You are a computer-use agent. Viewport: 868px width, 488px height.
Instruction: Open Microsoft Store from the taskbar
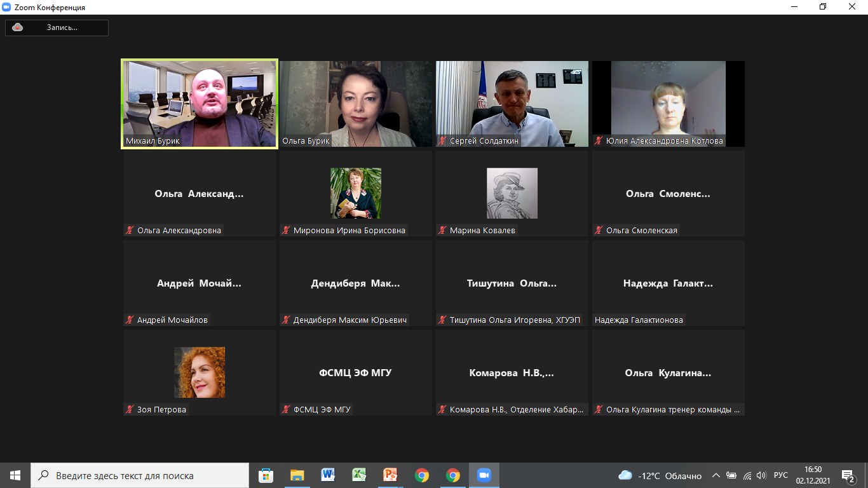click(x=266, y=475)
